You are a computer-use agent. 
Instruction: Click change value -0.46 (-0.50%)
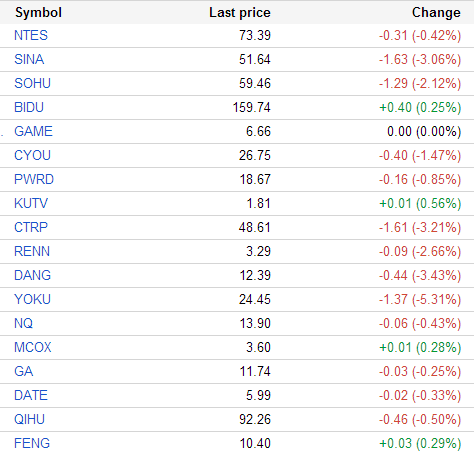point(420,419)
